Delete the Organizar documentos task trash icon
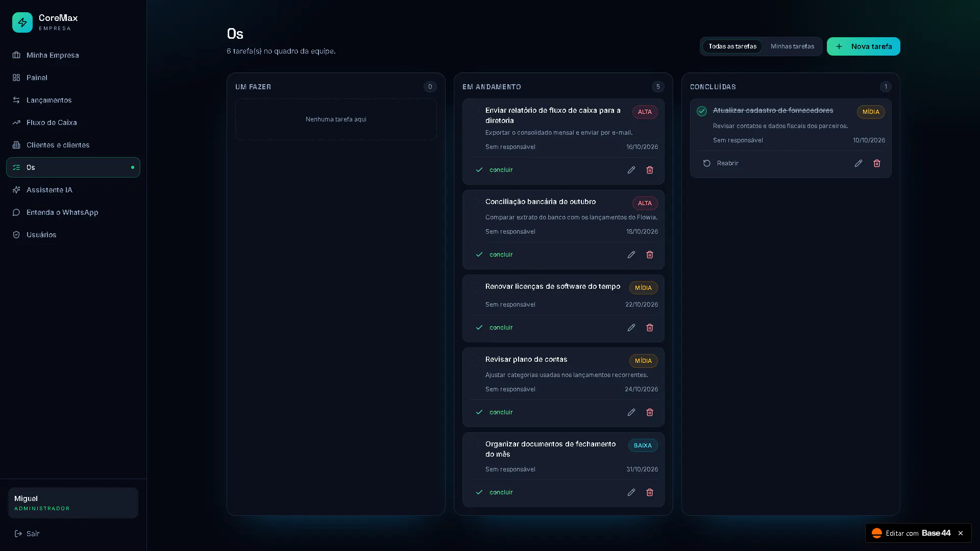 coord(650,492)
